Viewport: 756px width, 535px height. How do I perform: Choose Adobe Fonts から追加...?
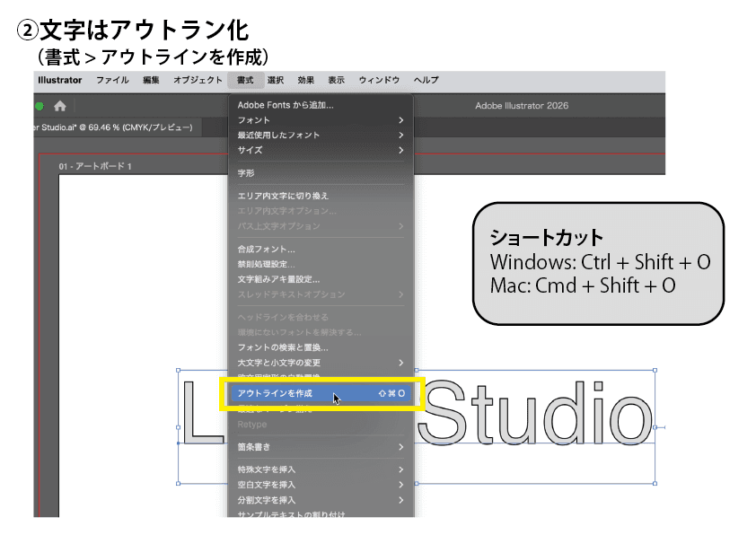point(321,105)
